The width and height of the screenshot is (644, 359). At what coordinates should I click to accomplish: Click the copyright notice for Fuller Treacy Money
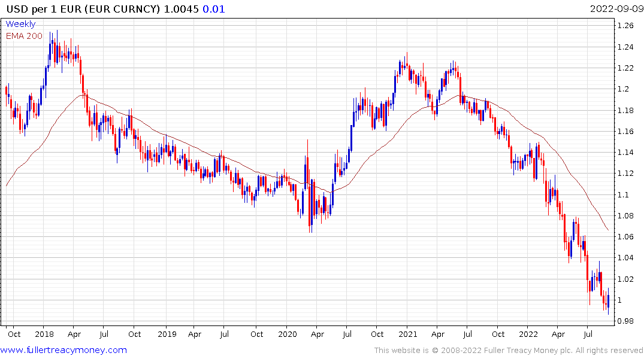pyautogui.click(x=509, y=351)
